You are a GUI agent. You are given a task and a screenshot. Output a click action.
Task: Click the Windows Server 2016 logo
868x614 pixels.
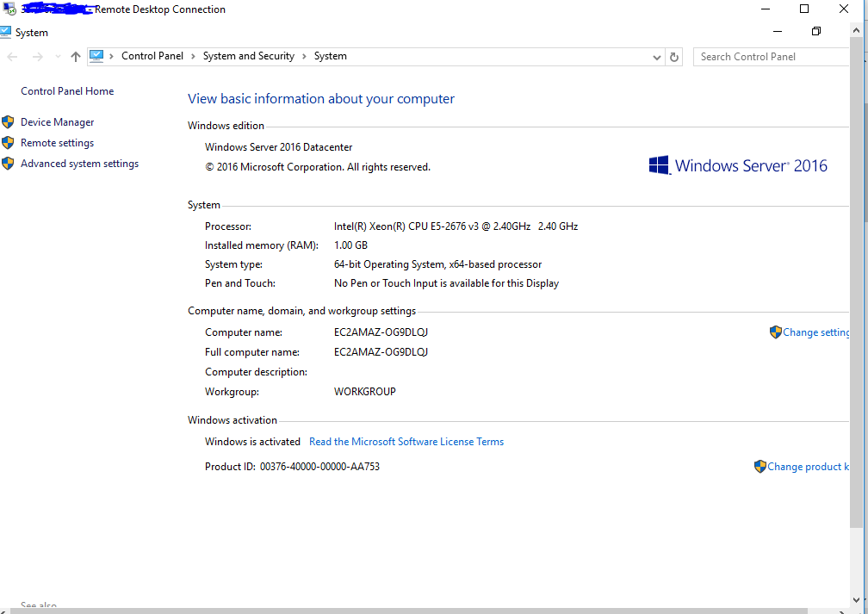[x=737, y=165]
